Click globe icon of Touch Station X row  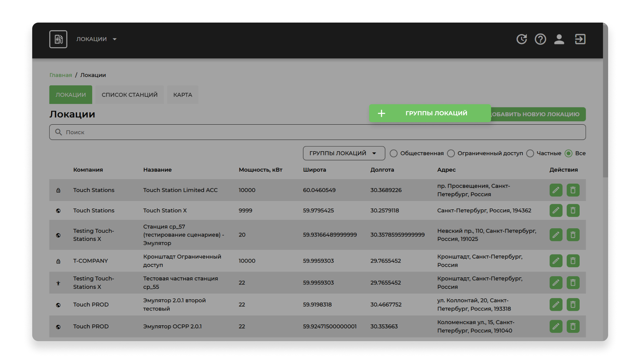[x=58, y=211]
